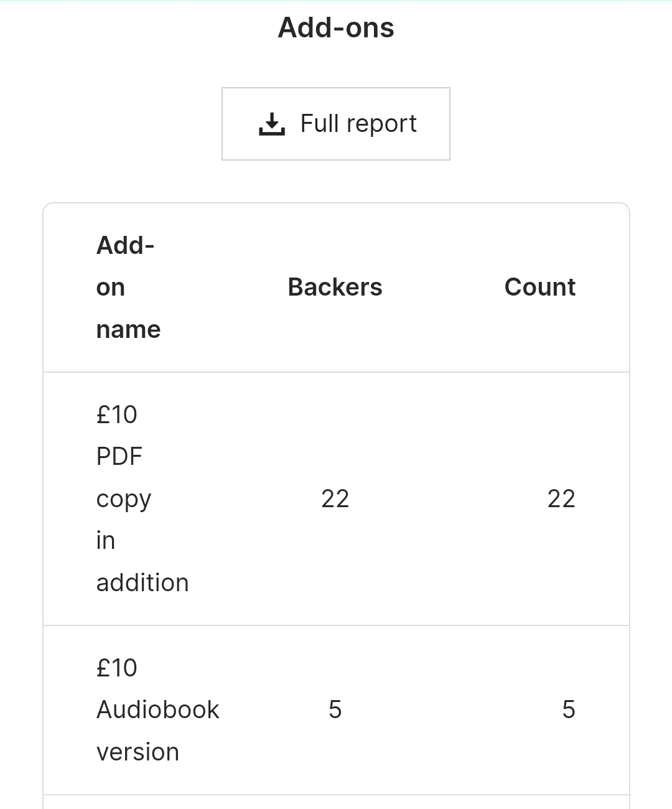Select the Add-ons page title

335,27
